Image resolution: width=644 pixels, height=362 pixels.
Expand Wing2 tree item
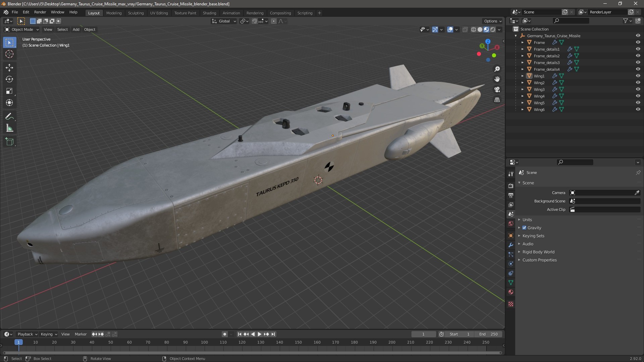522,83
